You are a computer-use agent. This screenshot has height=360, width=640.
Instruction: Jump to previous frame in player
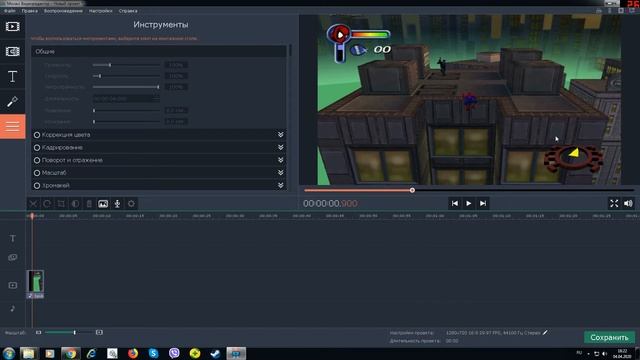click(x=454, y=203)
